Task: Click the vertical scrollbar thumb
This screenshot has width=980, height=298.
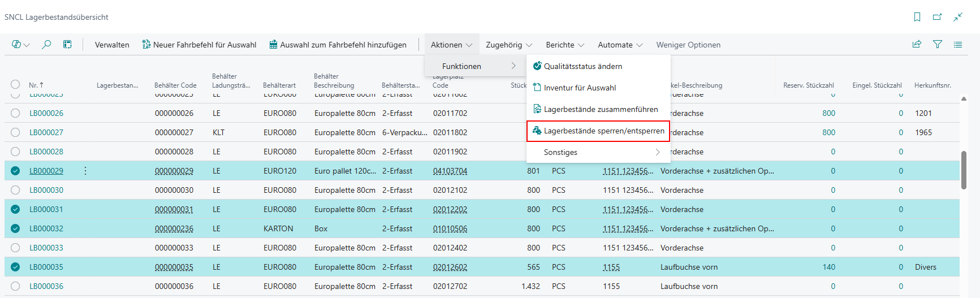Action: 964,170
